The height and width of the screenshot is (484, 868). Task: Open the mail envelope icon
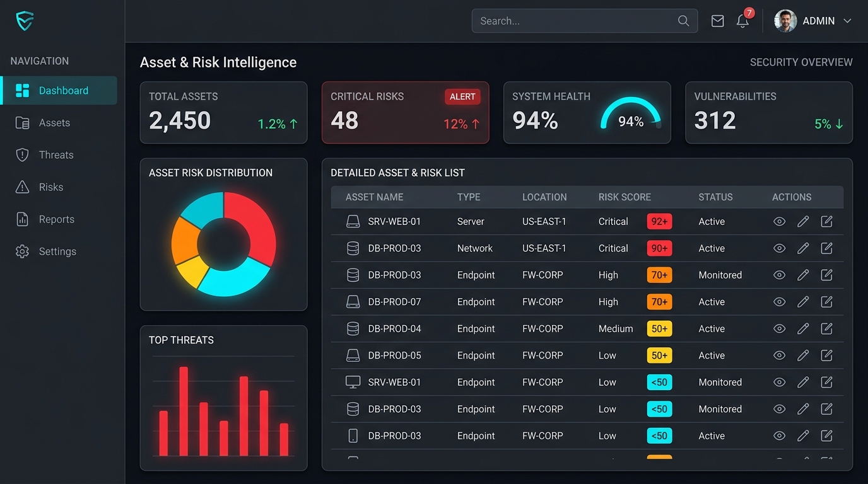[x=717, y=21]
